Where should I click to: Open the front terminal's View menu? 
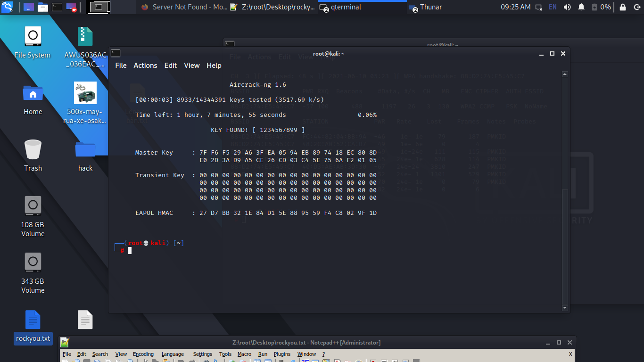[x=192, y=66]
